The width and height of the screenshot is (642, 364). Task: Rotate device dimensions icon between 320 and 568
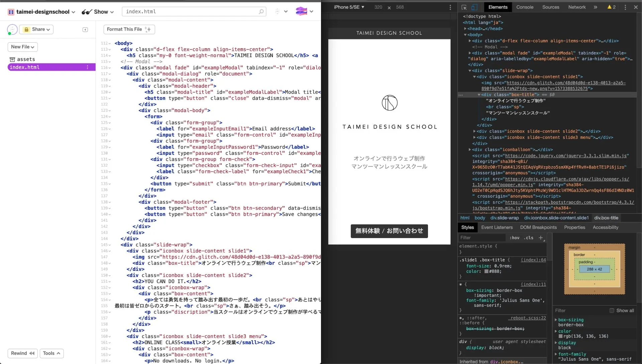click(389, 7)
